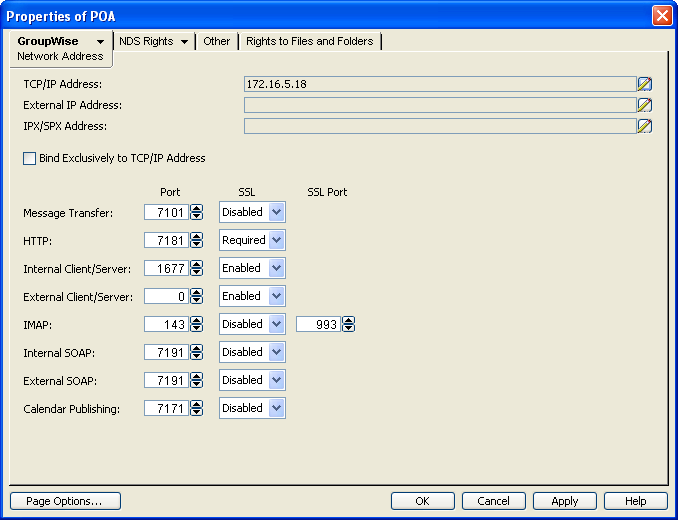Screen dimensions: 678x520
Task: Click the Network Address subpage label
Action: [x=60, y=56]
